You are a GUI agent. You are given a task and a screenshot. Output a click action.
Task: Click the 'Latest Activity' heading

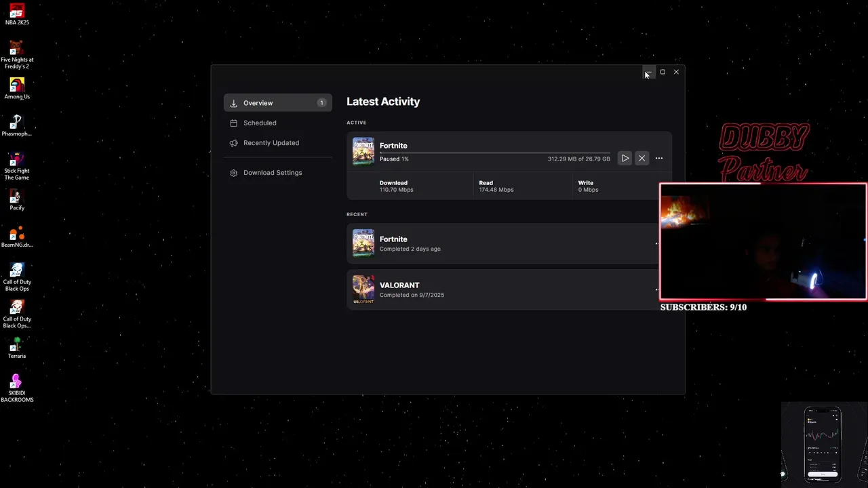pos(383,102)
